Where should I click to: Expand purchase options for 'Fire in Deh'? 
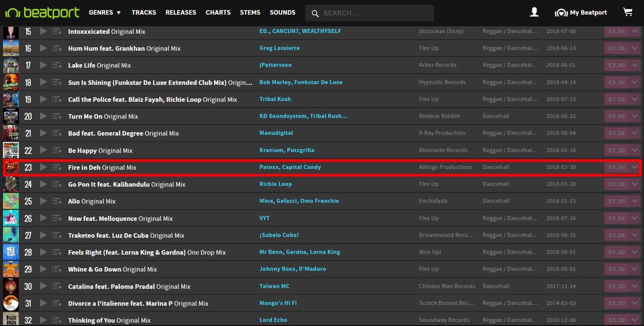point(635,167)
